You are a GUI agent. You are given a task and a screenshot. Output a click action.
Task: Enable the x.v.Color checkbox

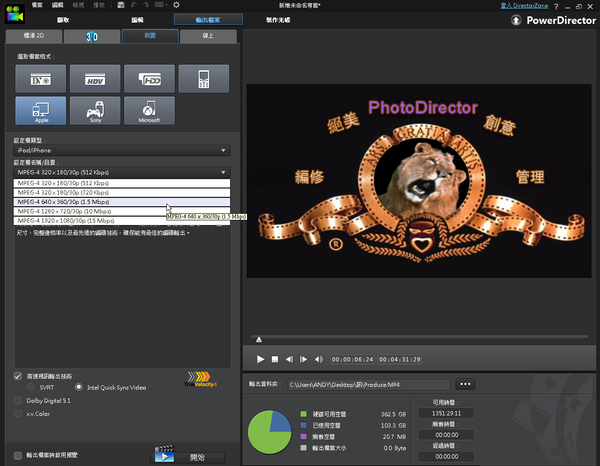tap(18, 413)
